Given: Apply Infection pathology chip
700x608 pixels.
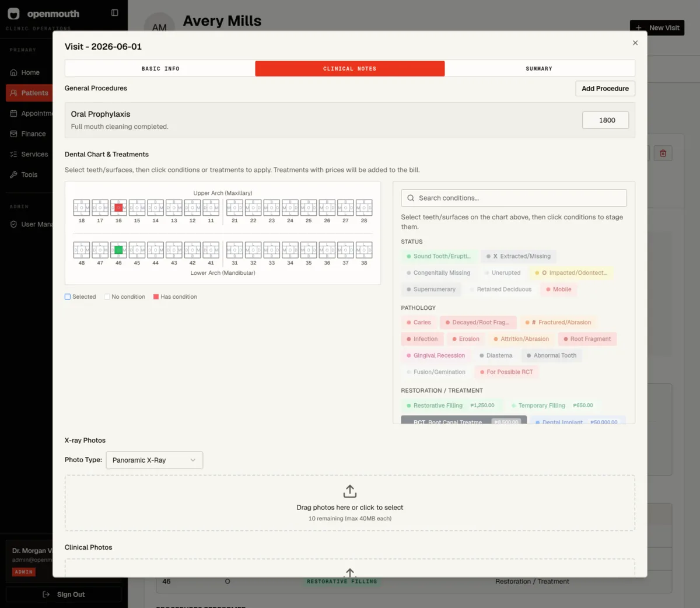Looking at the screenshot, I should pyautogui.click(x=422, y=339).
